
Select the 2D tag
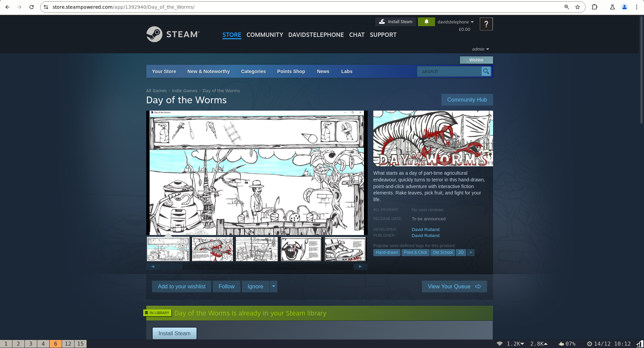pos(461,252)
